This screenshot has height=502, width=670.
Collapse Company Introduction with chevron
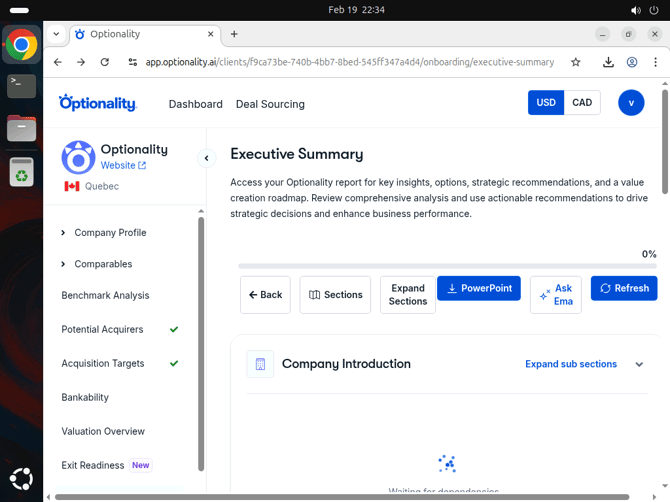[x=639, y=364]
